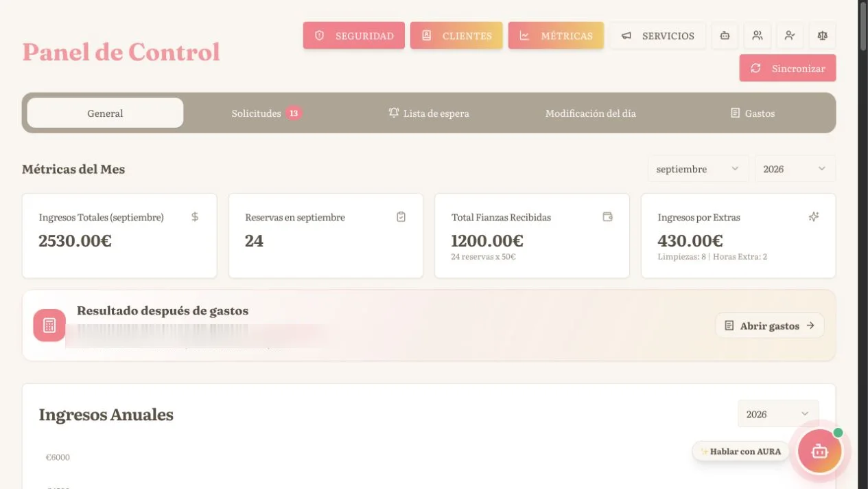Viewport: 868px width, 489px height.
Task: Click the 430.00€ extras income value
Action: [690, 241]
